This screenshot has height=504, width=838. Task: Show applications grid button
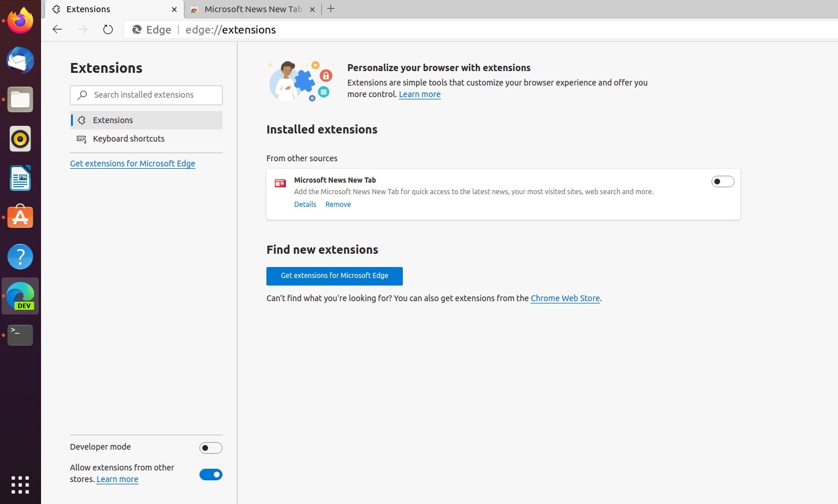click(20, 485)
